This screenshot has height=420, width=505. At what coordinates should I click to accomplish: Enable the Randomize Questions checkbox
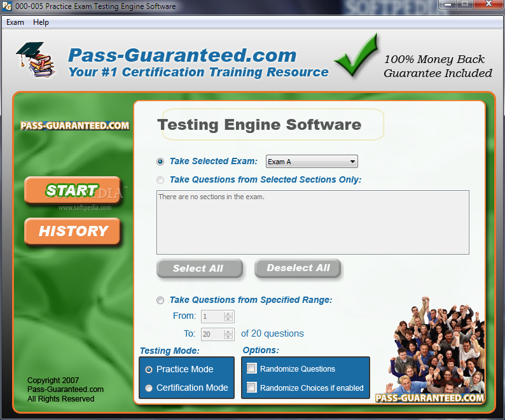point(251,368)
